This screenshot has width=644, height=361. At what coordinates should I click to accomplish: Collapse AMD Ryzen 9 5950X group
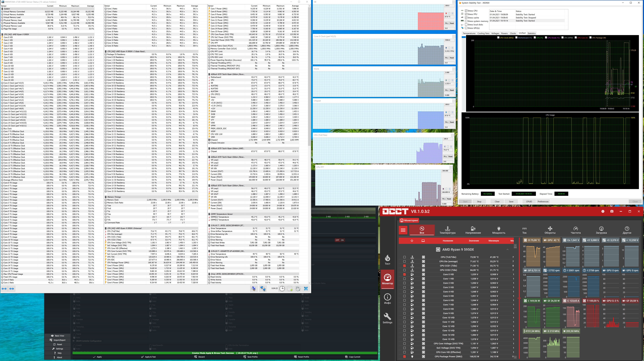[x=507, y=249]
